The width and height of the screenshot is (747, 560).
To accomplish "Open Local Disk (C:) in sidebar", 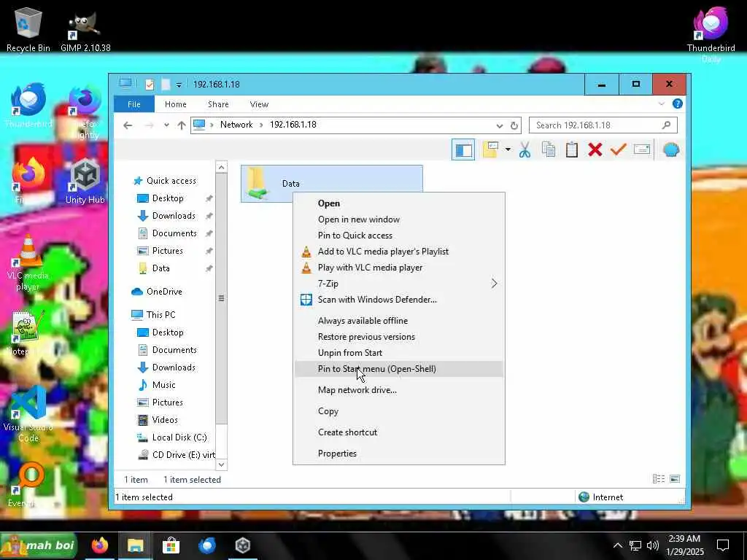I will coord(172,437).
